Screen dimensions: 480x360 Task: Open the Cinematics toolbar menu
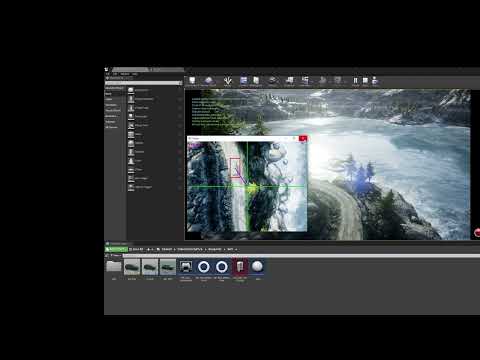305,81
